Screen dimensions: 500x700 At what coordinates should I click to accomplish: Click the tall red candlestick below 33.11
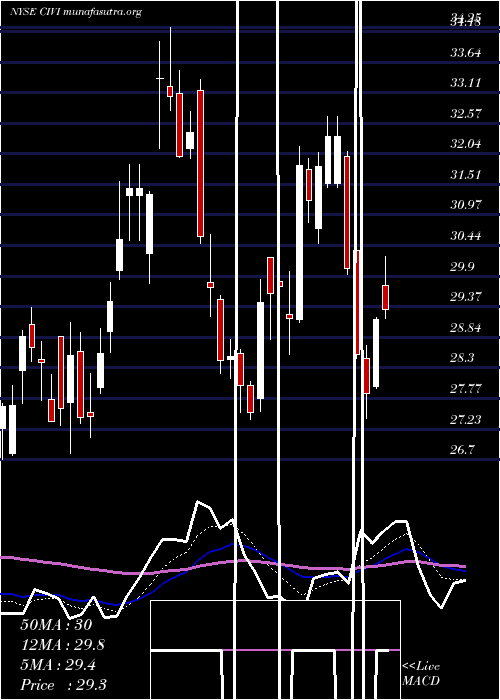[x=200, y=163]
